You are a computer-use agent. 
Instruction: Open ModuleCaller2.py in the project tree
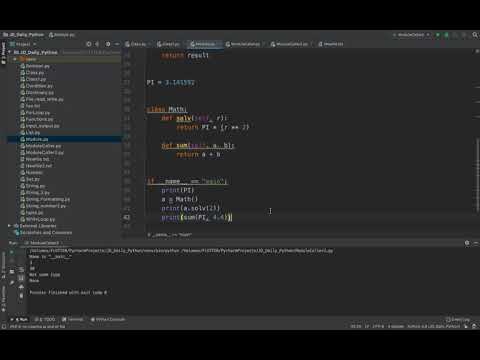click(42, 152)
